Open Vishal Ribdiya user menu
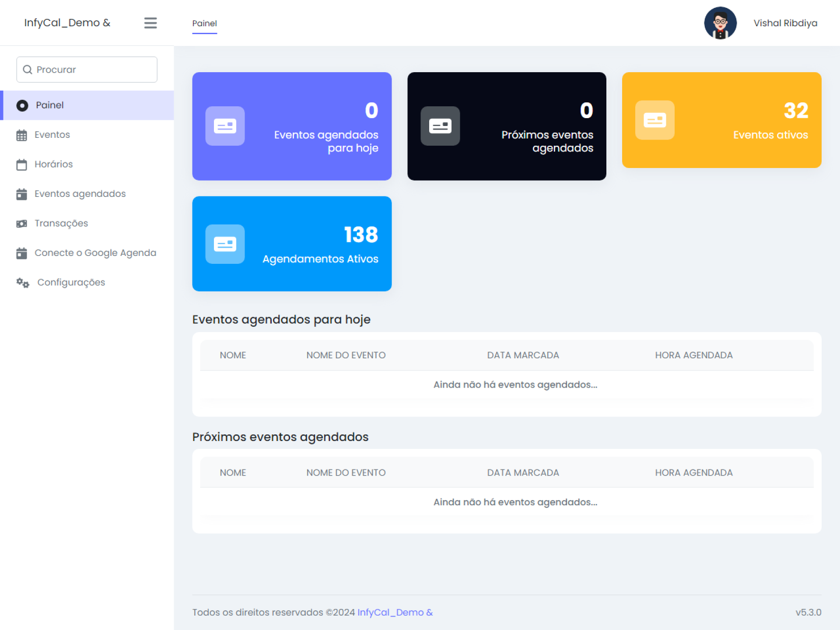Screen dimensions: 840x630 [785, 23]
